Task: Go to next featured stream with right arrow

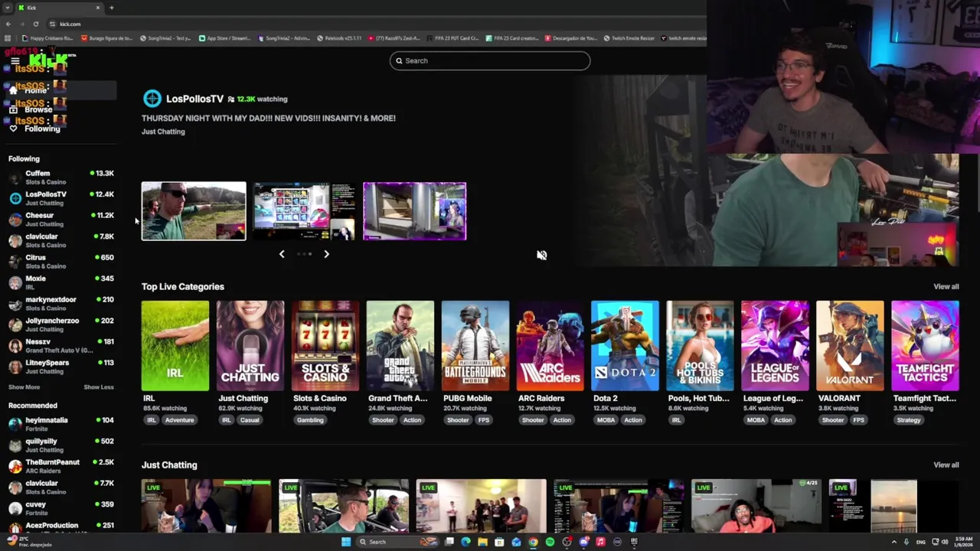Action: point(326,254)
